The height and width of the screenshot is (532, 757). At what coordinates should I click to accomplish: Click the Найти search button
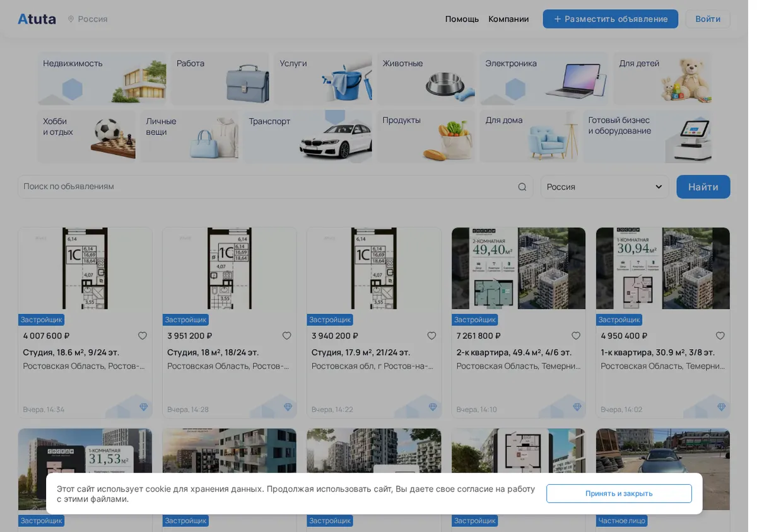click(703, 187)
